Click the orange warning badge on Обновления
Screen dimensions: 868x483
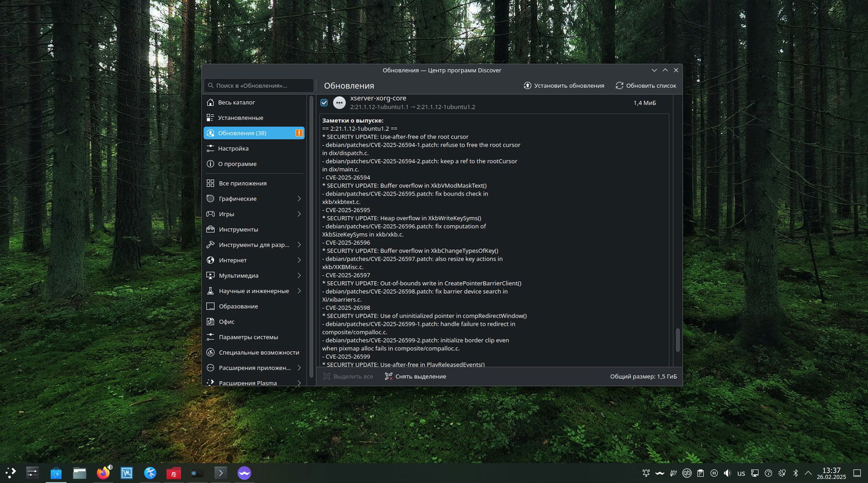pos(299,133)
